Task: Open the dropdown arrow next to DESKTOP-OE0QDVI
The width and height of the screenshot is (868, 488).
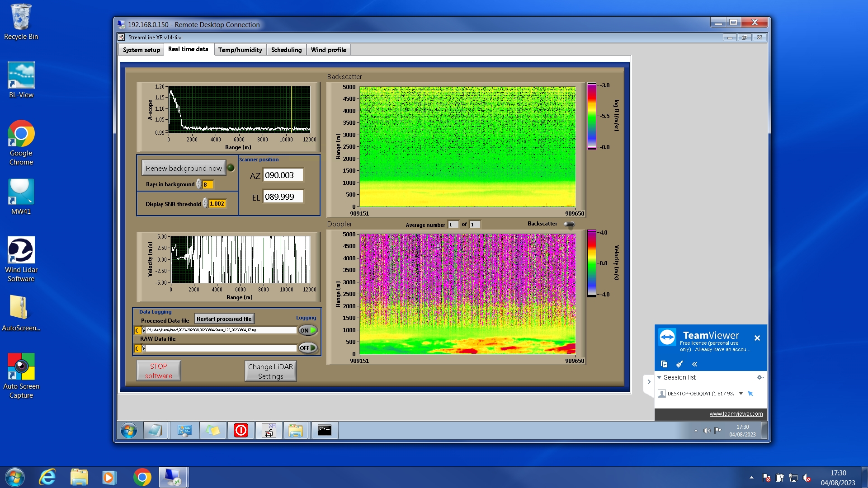Action: pyautogui.click(x=741, y=394)
